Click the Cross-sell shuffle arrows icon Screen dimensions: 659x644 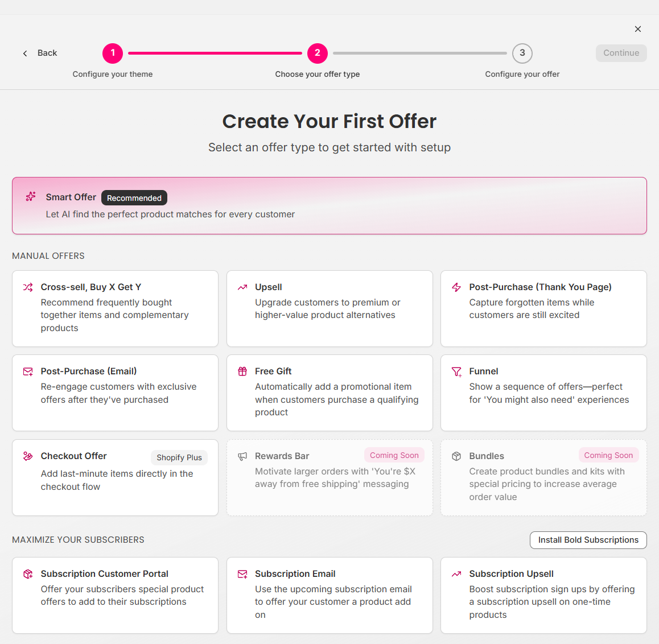(x=28, y=287)
